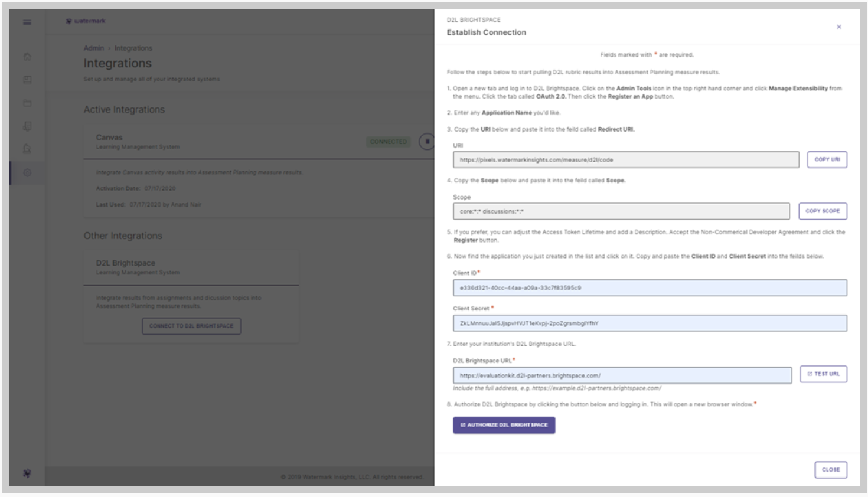Image resolution: width=868 pixels, height=497 pixels.
Task: Click the D2L Brightspace integration card title
Action: pyautogui.click(x=126, y=263)
